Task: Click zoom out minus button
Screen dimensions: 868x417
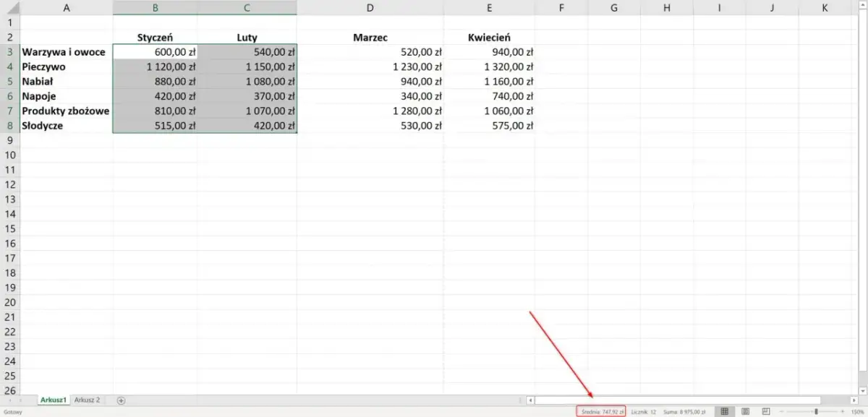Action: [x=780, y=411]
